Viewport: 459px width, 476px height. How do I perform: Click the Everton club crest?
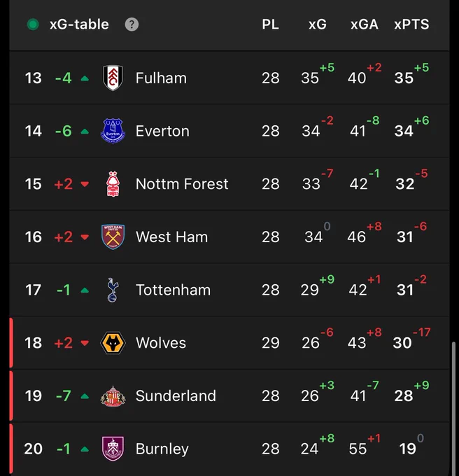113,131
